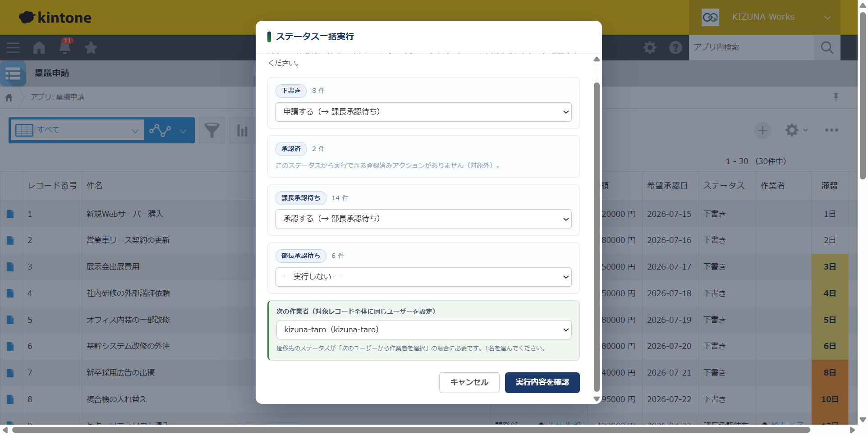Click the app list icon beside 稟議申請

(x=13, y=73)
